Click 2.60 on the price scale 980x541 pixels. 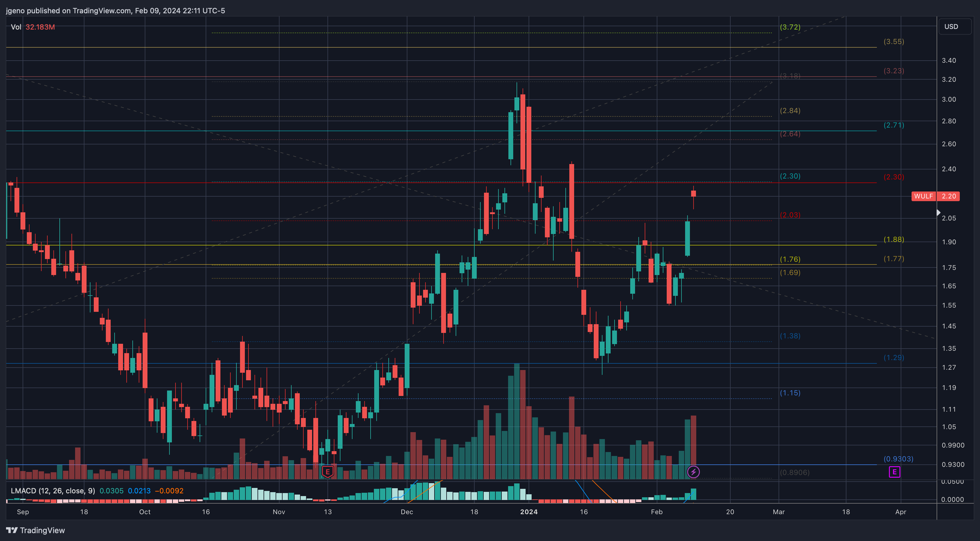click(x=949, y=144)
